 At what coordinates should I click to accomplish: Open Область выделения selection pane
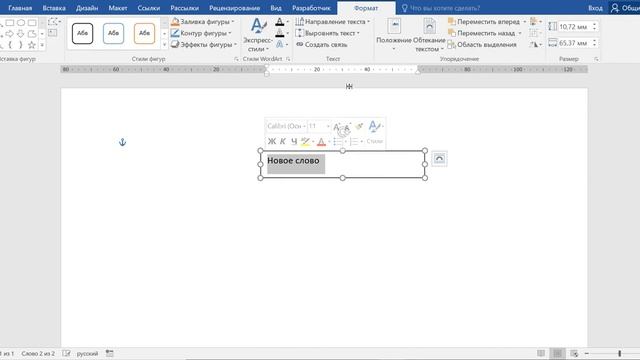pyautogui.click(x=482, y=44)
